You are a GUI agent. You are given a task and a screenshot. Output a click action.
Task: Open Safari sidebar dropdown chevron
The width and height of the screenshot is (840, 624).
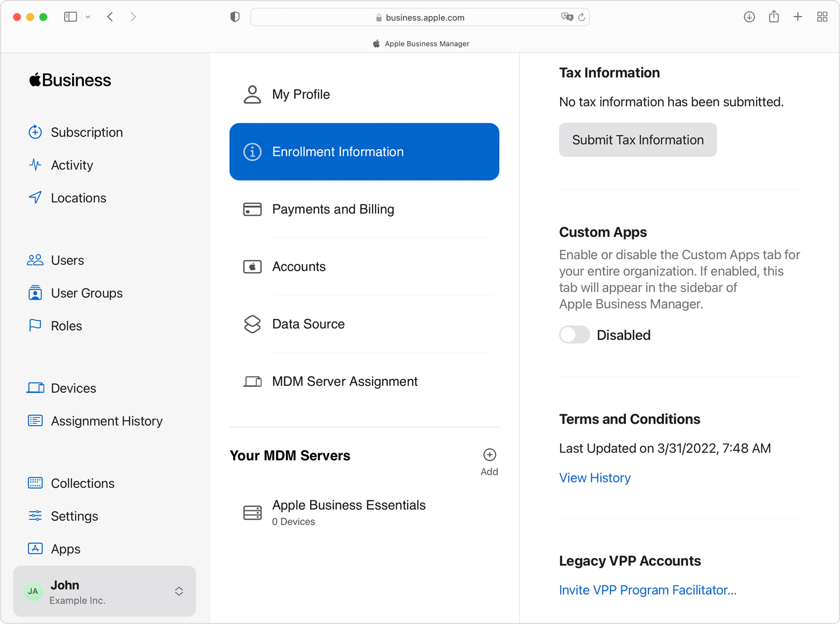coord(88,17)
